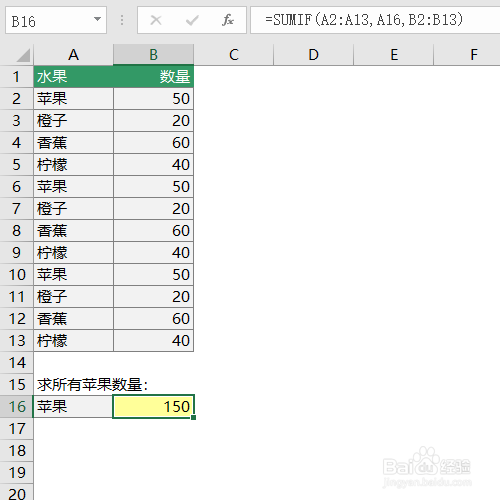Click cell A3 containing 橙子
The image size is (500, 500).
coord(73,121)
